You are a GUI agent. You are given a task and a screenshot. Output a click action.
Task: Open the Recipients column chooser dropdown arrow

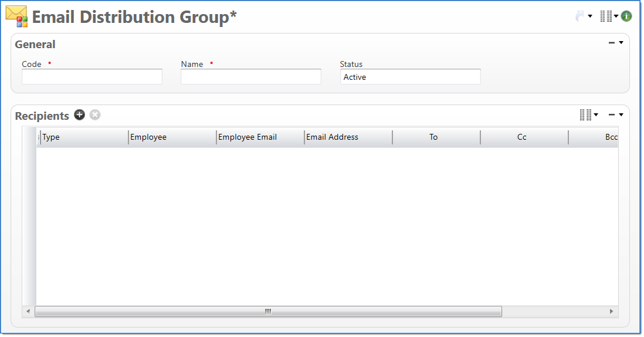(596, 115)
